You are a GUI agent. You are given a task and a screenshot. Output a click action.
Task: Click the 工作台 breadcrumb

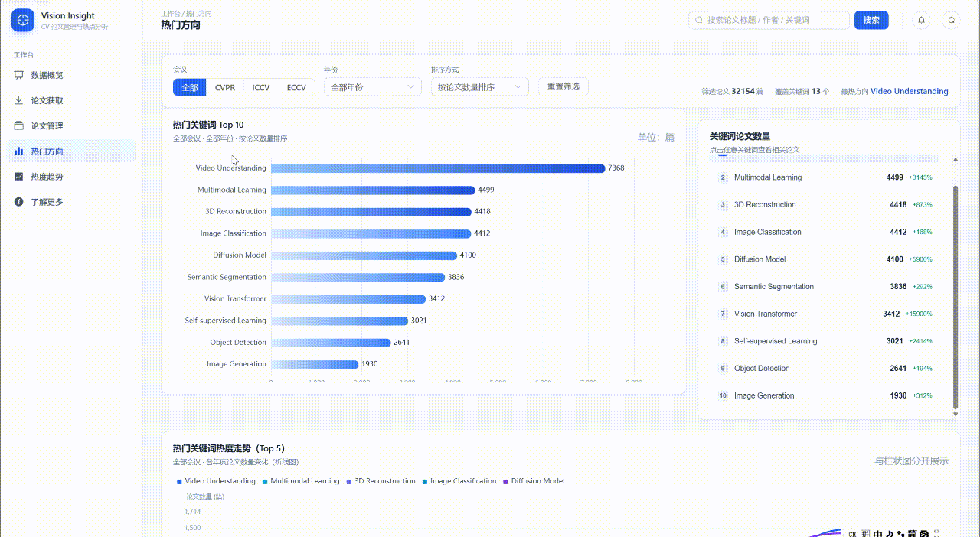[x=171, y=14]
